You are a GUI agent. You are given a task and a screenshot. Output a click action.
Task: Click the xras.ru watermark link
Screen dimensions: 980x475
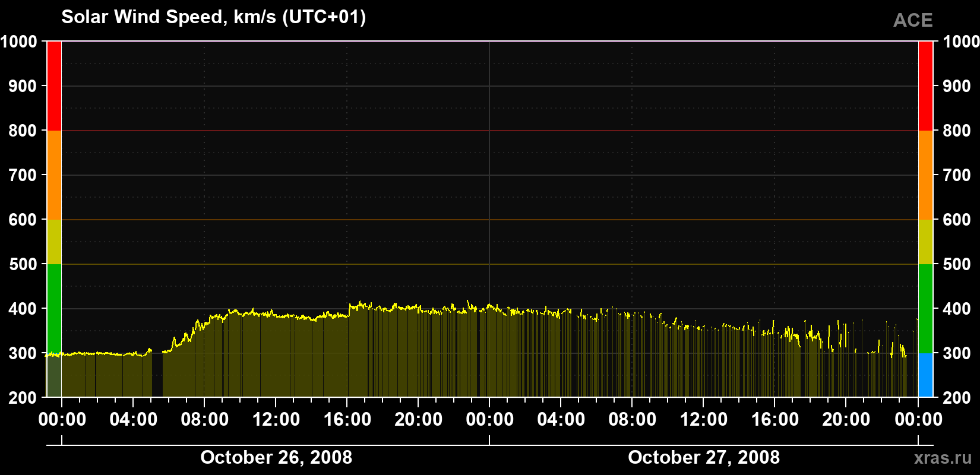point(943,458)
